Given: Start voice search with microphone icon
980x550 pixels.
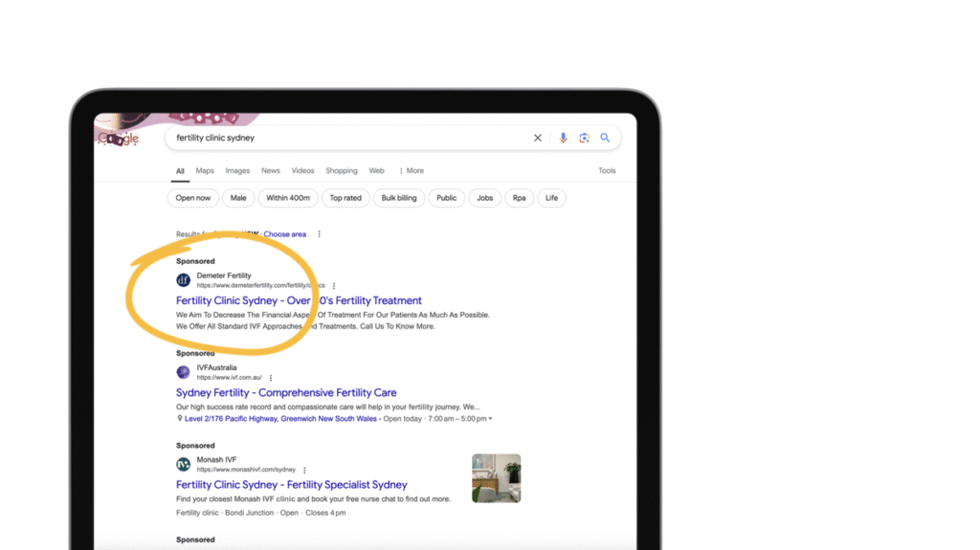Looking at the screenshot, I should pos(563,138).
